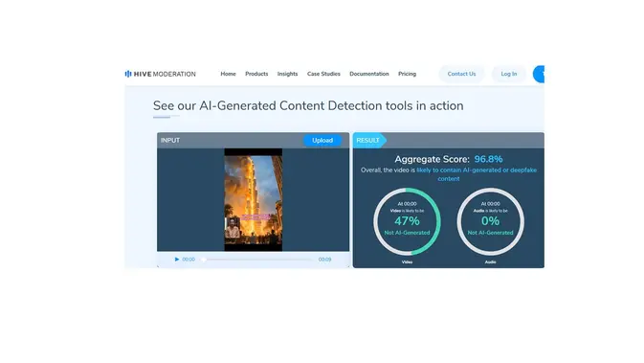This screenshot has width=644, height=363.
Task: Click the Hive Moderation logo icon
Action: [128, 74]
